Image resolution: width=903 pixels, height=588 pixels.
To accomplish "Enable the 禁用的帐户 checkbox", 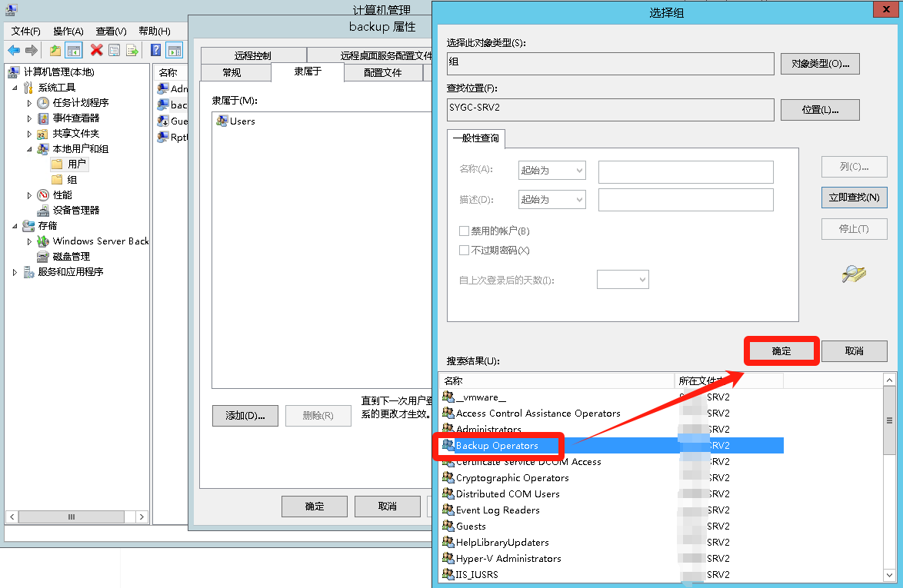I will coord(464,231).
